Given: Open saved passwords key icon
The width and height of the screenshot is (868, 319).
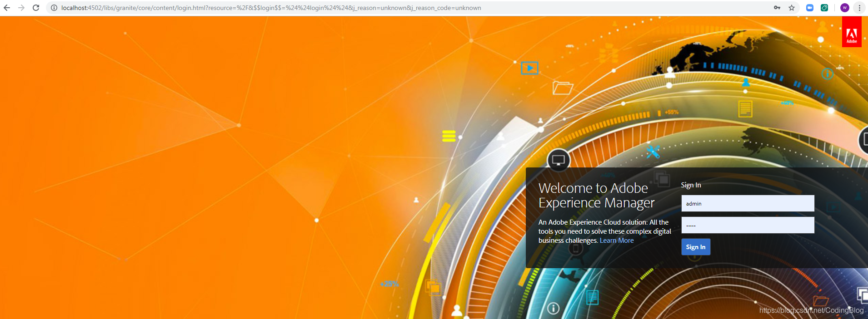Looking at the screenshot, I should (777, 8).
